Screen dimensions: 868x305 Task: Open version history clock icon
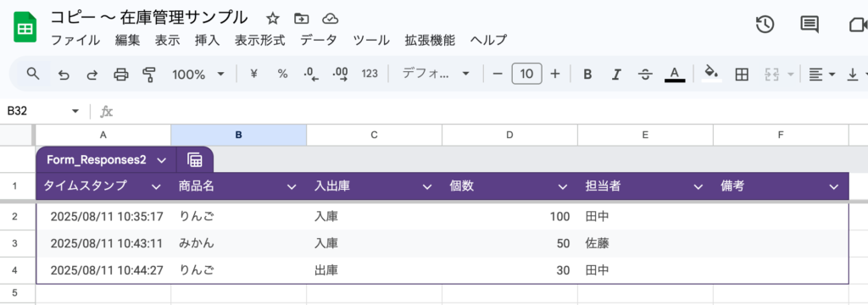click(x=765, y=25)
